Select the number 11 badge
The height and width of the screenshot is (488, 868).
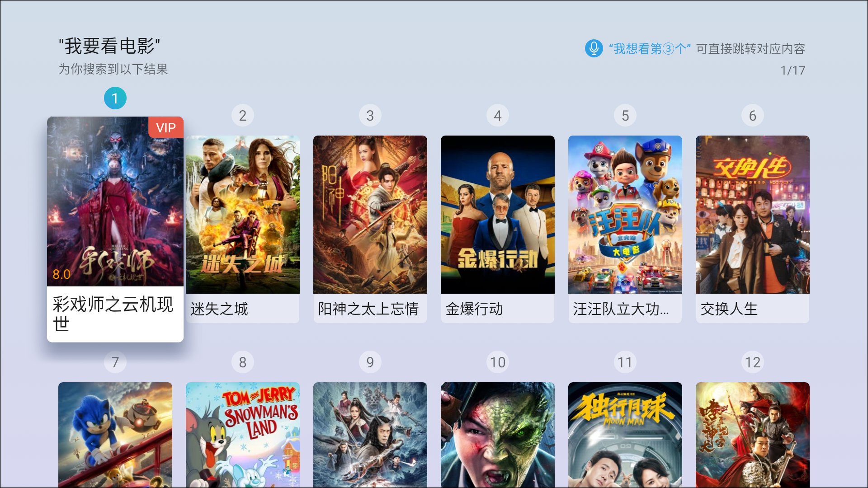tap(625, 362)
